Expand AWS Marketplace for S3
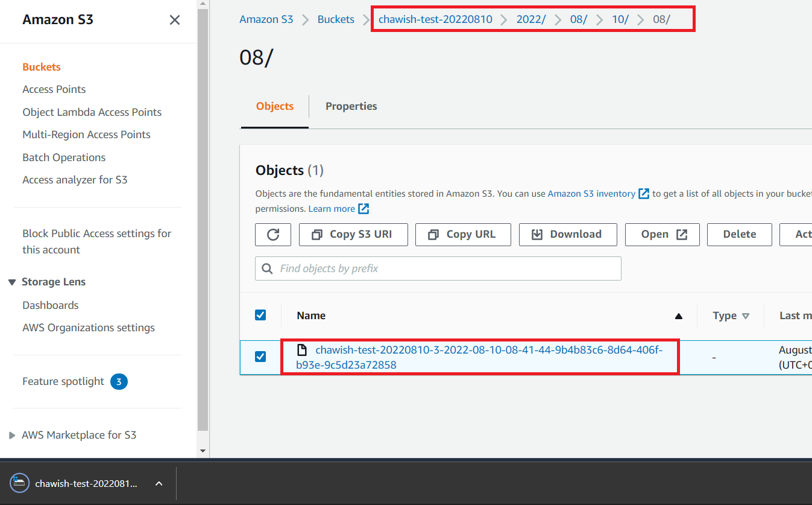 pyautogui.click(x=11, y=434)
